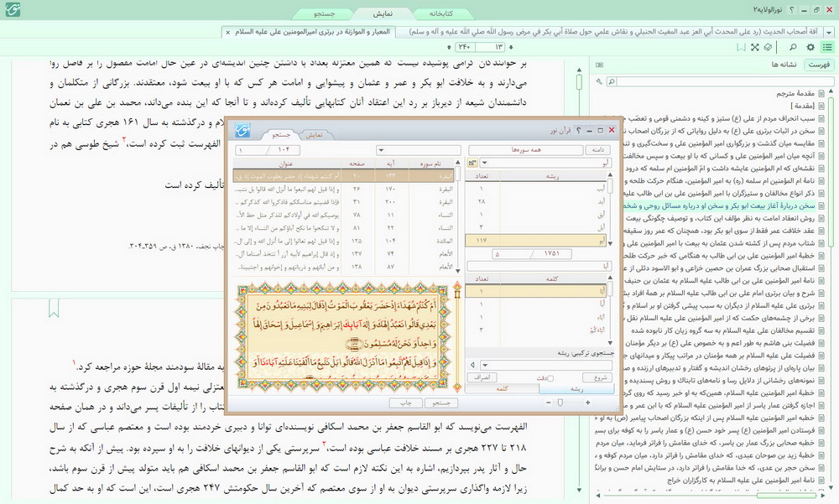This screenshot has height=504, width=839.
Task: Open the همه سوره‌ها scope selector
Action: 525,150
